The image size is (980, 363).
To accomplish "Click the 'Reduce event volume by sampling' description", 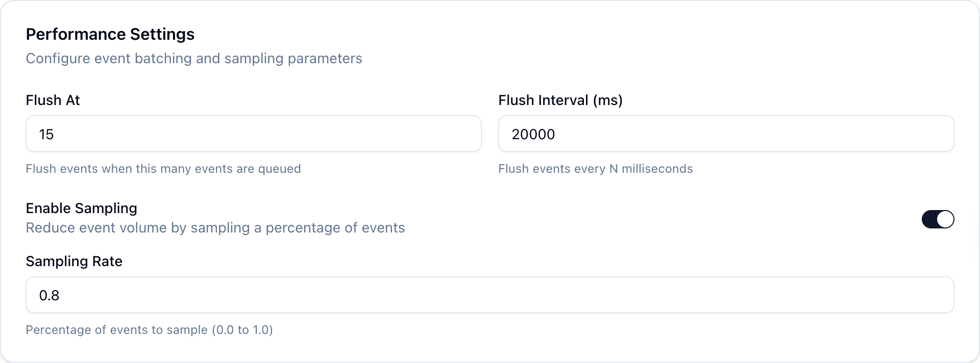I will [x=215, y=228].
